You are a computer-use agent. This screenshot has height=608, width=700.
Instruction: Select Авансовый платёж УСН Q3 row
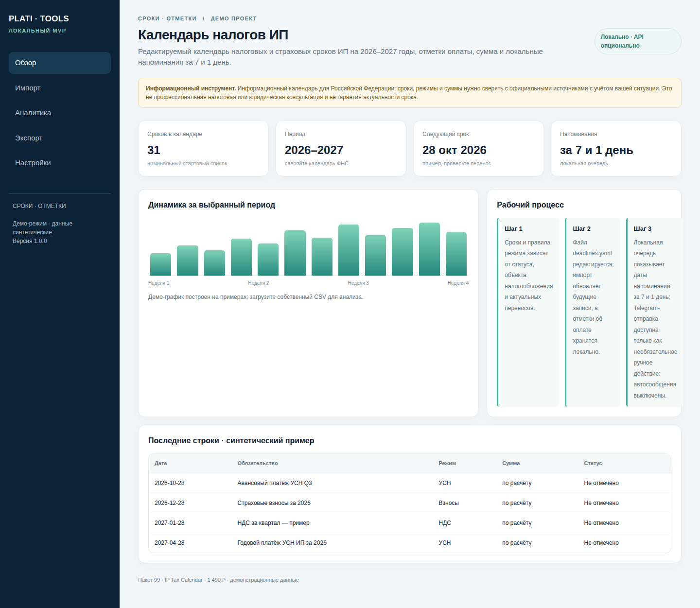pos(410,483)
